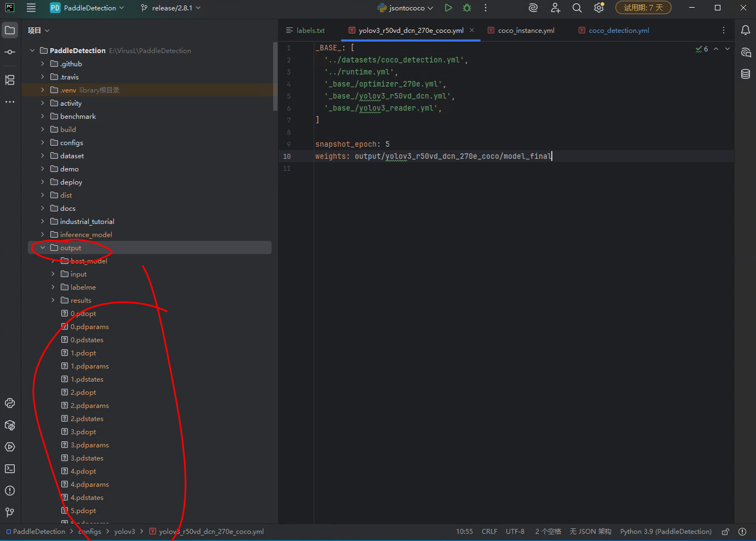Expand the .github folder

(43, 64)
